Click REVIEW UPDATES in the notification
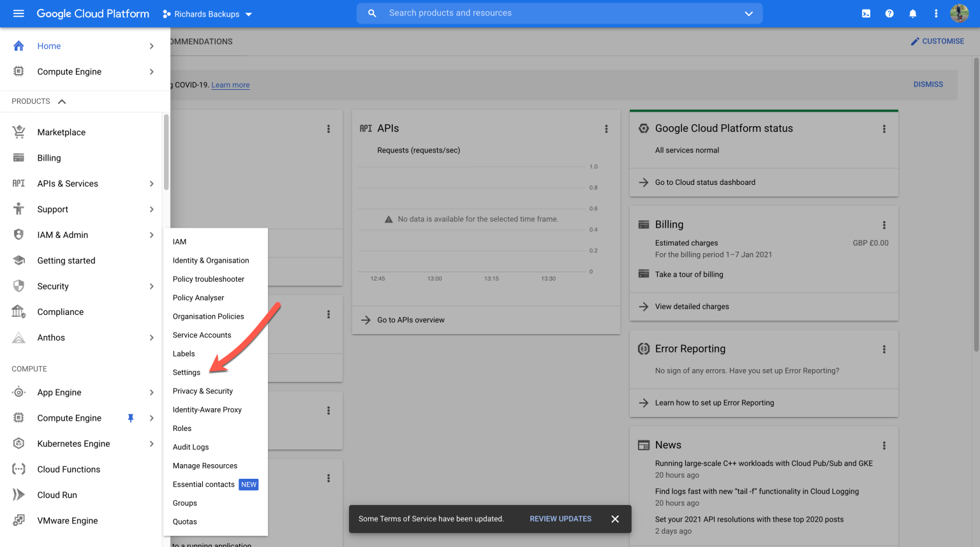This screenshot has width=980, height=547. coord(560,519)
